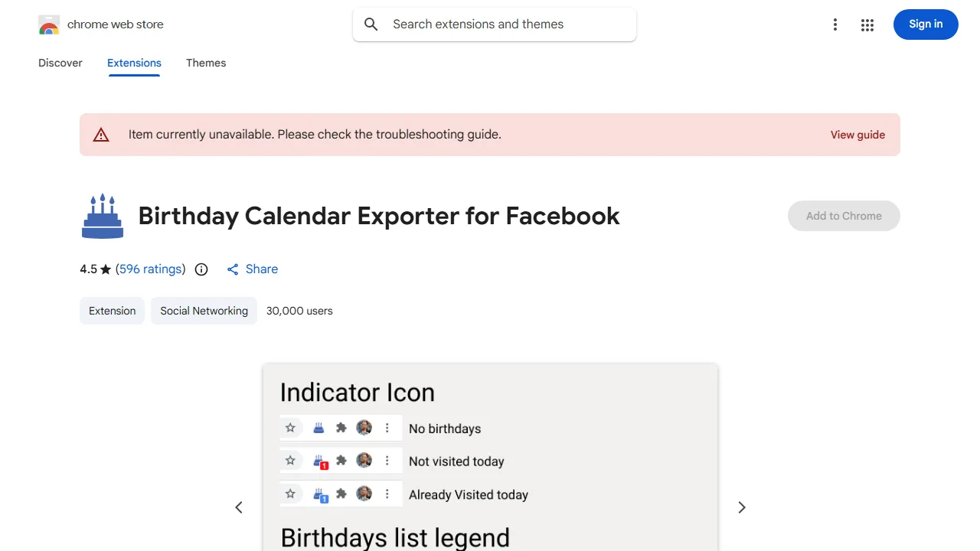Viewport: 980px width, 551px height.
Task: Advance the screenshot carousel with the right chevron
Action: click(x=741, y=507)
